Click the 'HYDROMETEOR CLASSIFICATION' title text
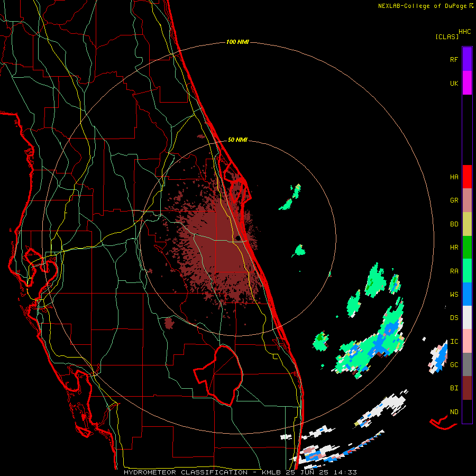The image size is (476, 476). [x=186, y=472]
